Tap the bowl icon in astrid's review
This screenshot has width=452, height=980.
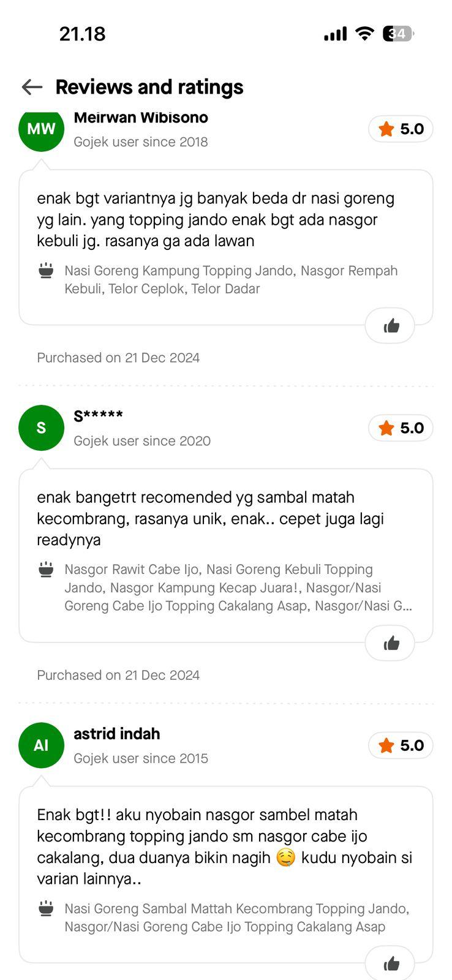[x=46, y=908]
